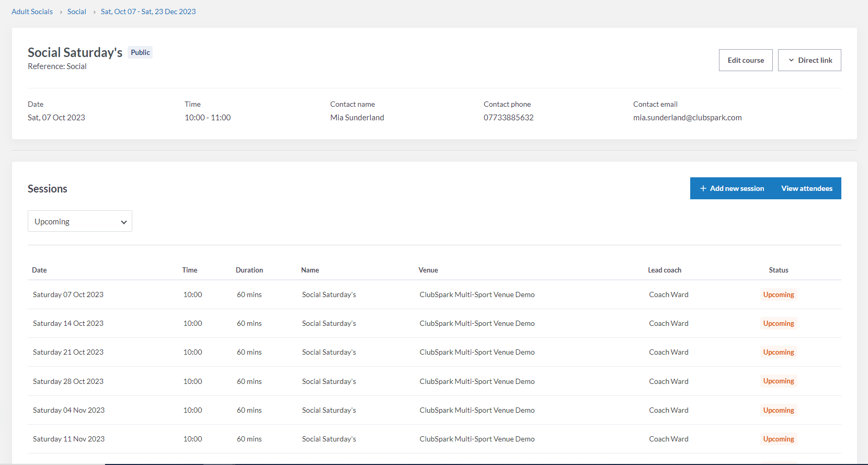
Task: Click the Adult Socials breadcrumb link
Action: 32,12
